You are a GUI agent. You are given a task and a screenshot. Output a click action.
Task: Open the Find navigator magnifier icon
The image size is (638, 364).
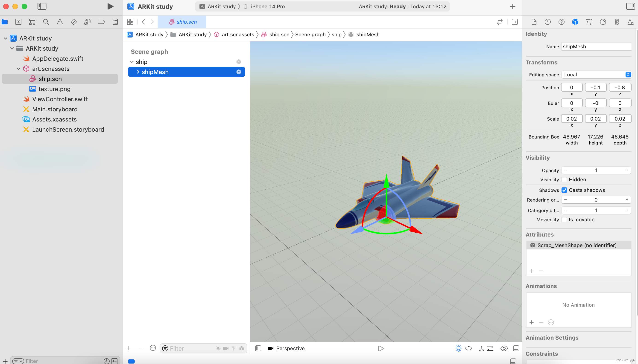tap(46, 22)
